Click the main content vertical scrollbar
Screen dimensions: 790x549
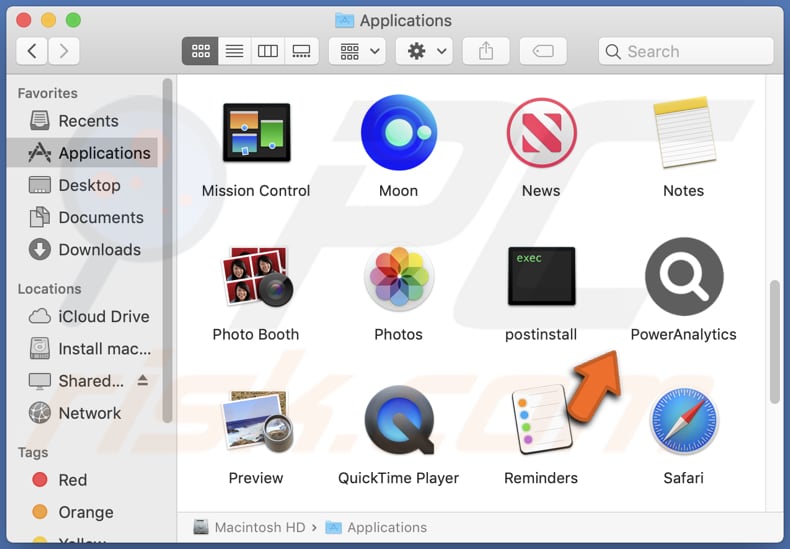pyautogui.click(x=775, y=341)
